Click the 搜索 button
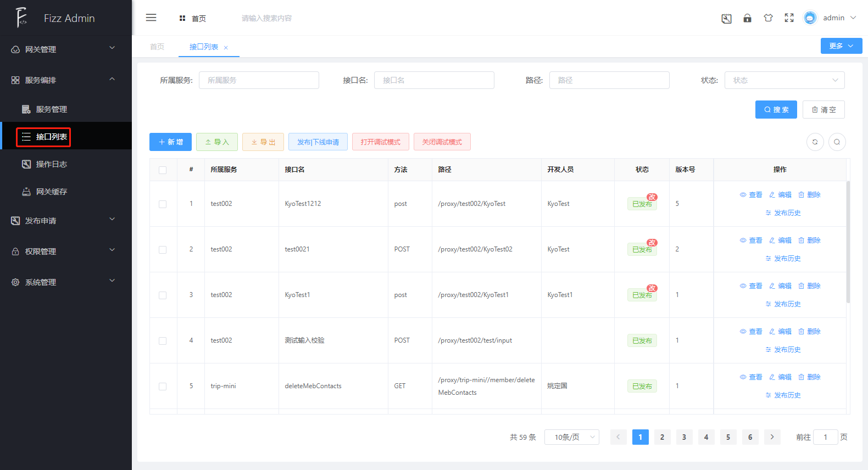868x470 pixels. click(776, 110)
